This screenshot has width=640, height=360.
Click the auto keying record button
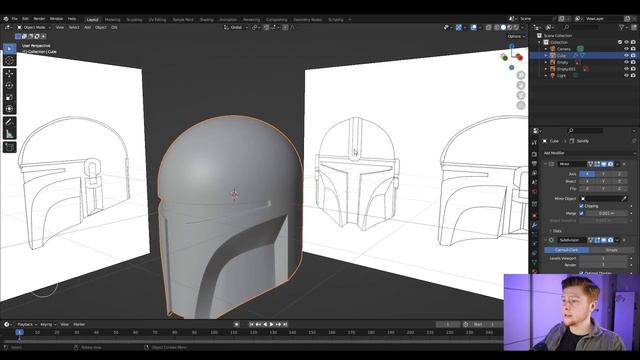click(x=236, y=324)
